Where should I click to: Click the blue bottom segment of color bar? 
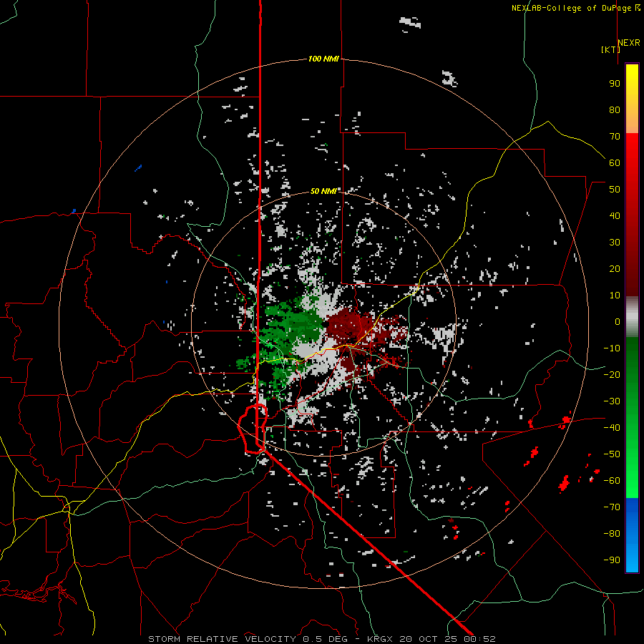point(632,535)
